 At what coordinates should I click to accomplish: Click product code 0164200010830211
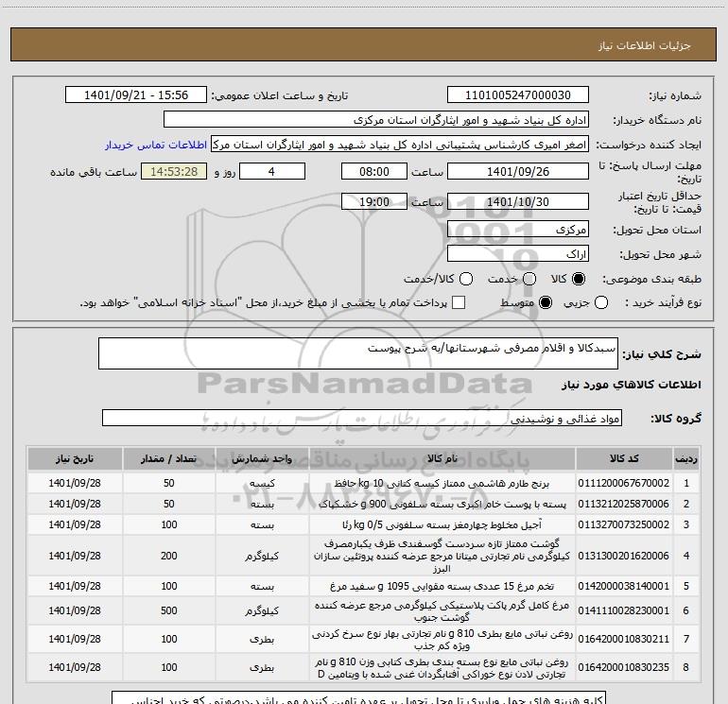coord(624,640)
